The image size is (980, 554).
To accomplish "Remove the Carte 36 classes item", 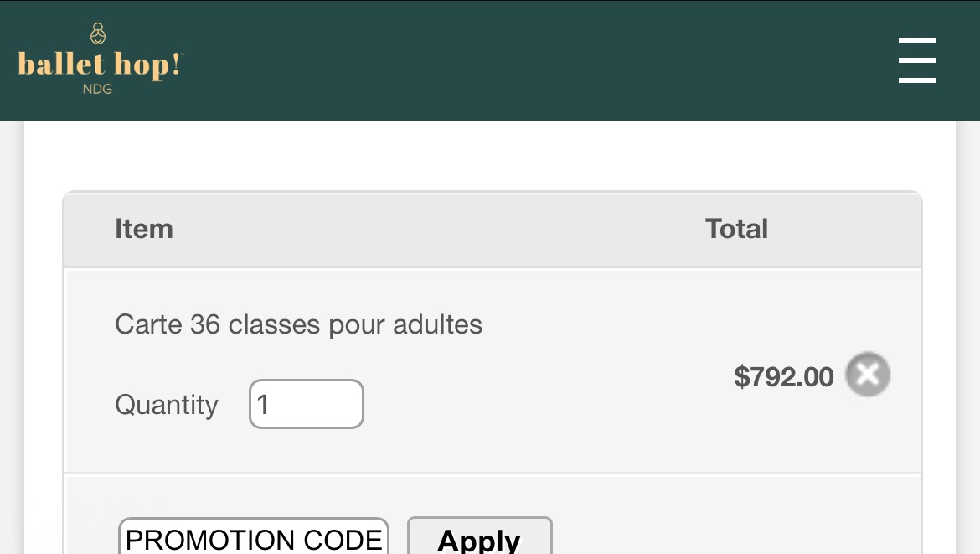I will [868, 375].
